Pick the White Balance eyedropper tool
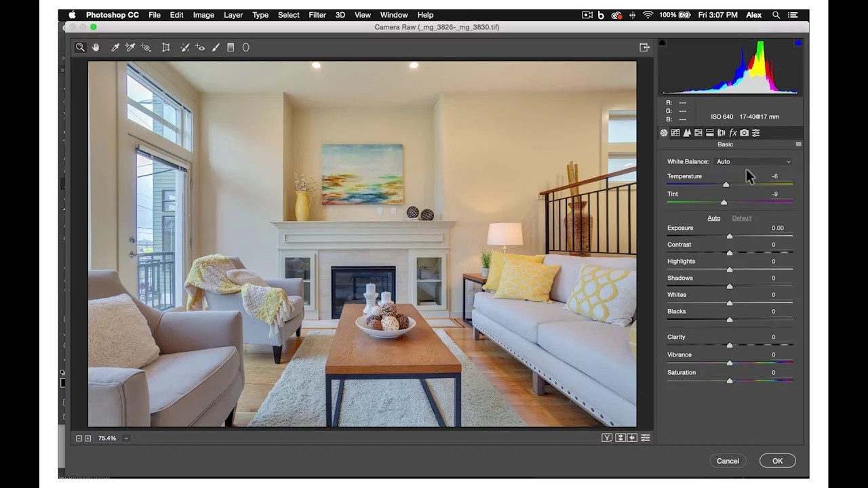 (115, 47)
